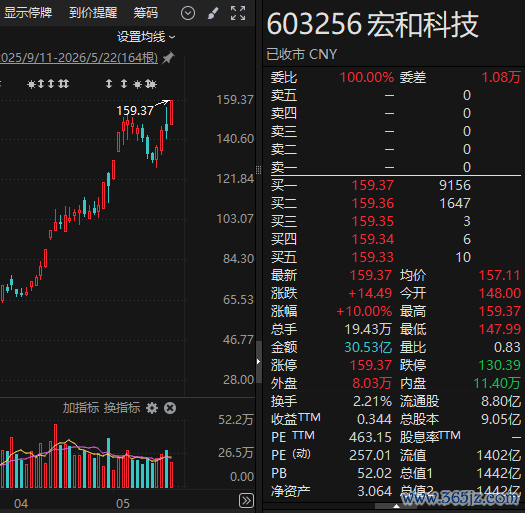
Task: Click the date range 2025/9/11-2026/5/22 link
Action: pos(79,58)
